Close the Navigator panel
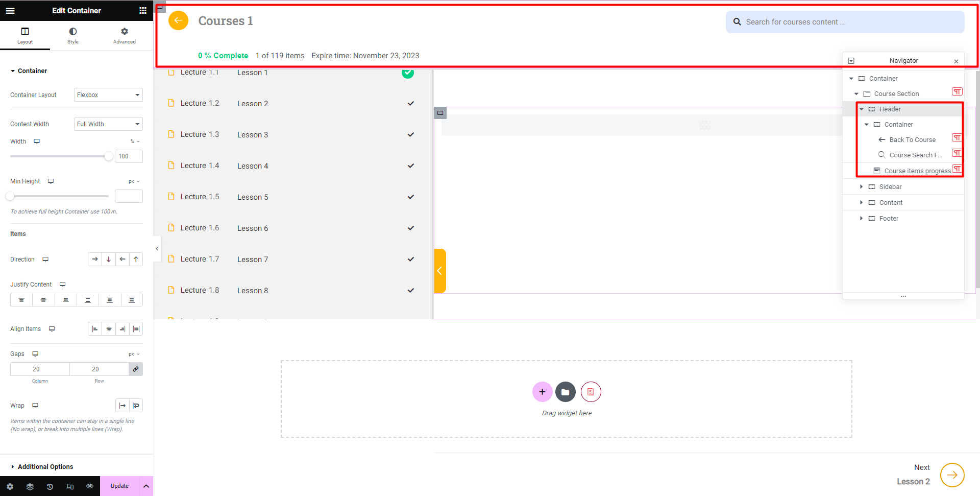Viewport: 980px width, 496px height. (956, 61)
